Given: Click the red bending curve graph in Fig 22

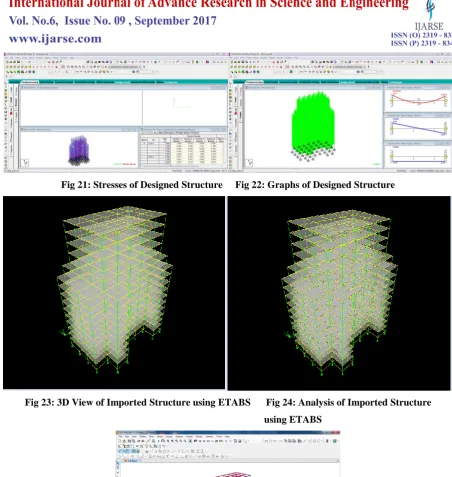Looking at the screenshot, I should pos(418,99).
